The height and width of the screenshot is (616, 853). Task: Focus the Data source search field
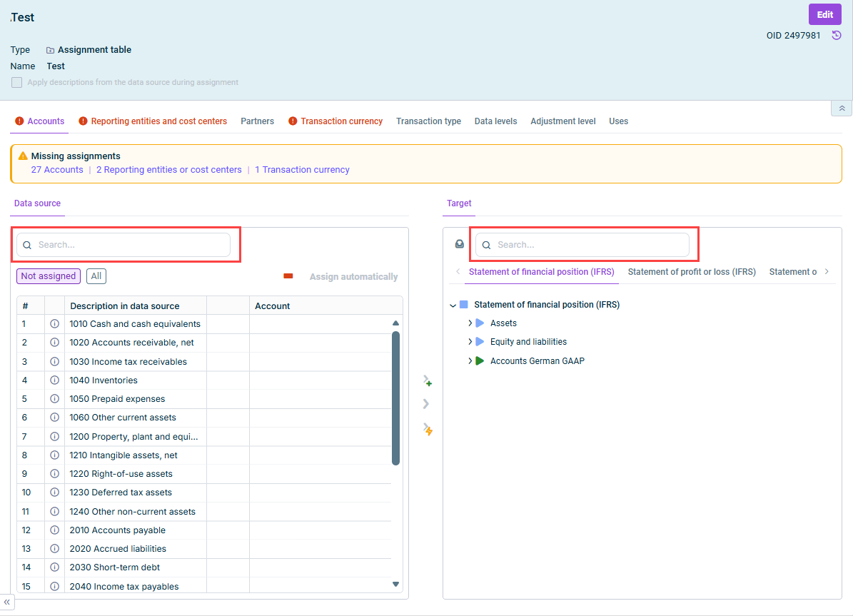pyautogui.click(x=123, y=245)
